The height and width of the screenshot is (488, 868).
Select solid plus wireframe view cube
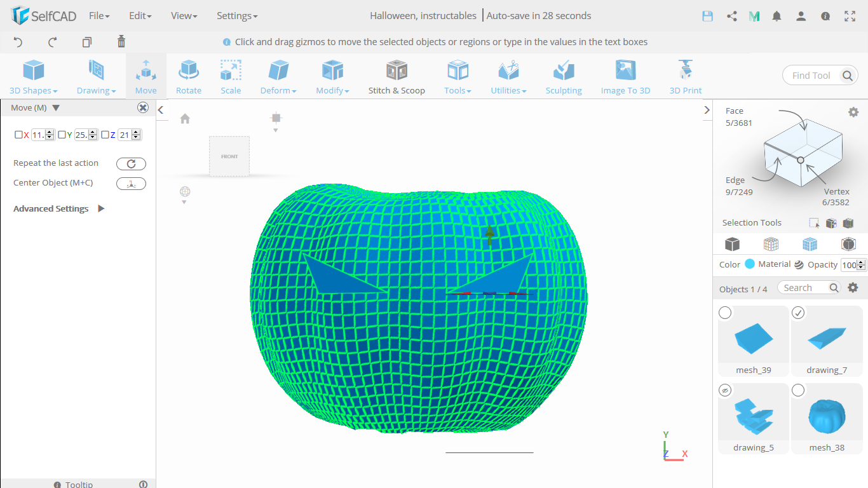pyautogui.click(x=810, y=244)
